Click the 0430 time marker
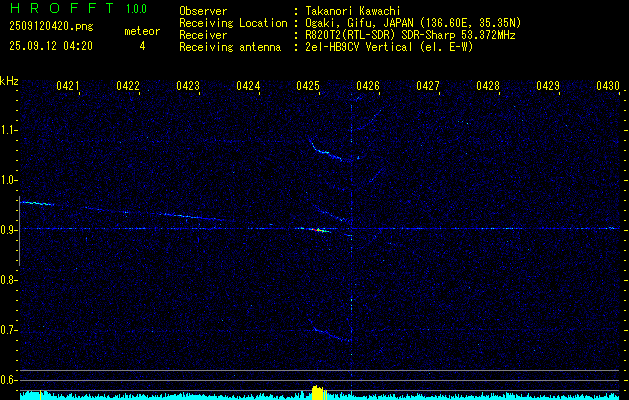The height and width of the screenshot is (400, 629). 608,86
